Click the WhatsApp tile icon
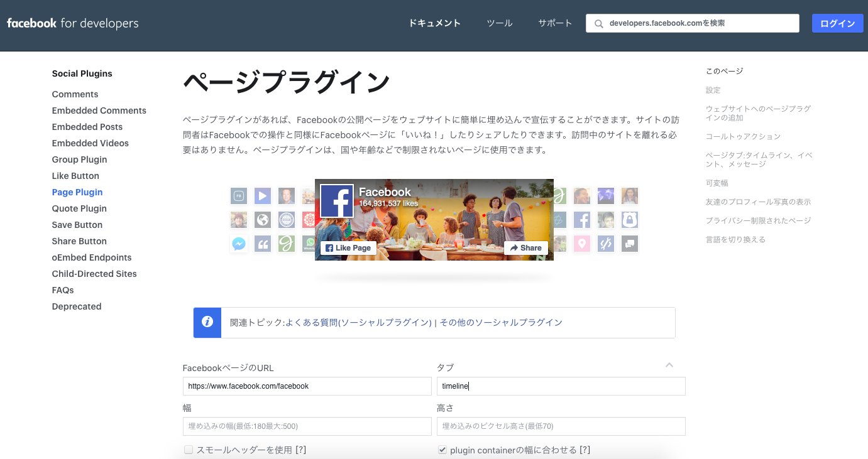The width and height of the screenshot is (868, 459). pos(309,244)
